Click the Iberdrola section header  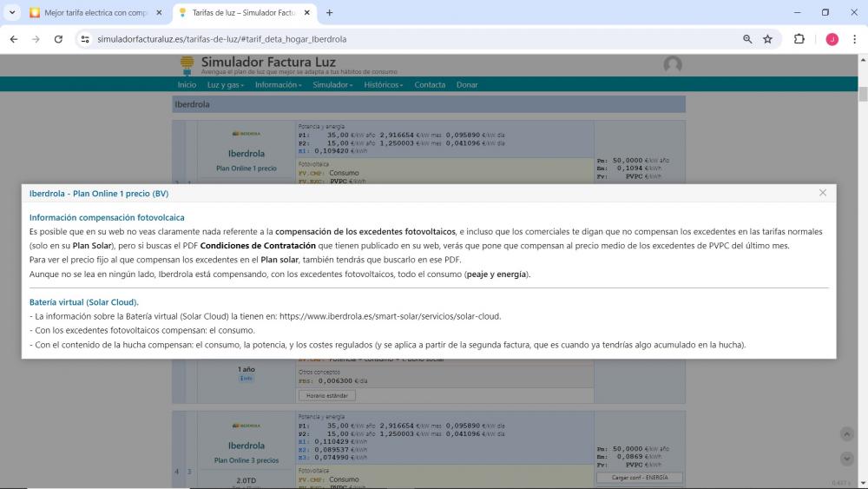tap(429, 104)
